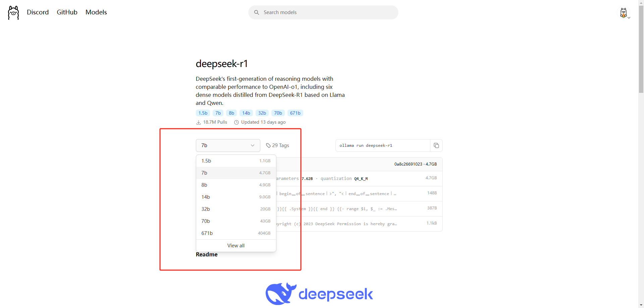Open the 29 Tags link
644x308 pixels.
[280, 145]
